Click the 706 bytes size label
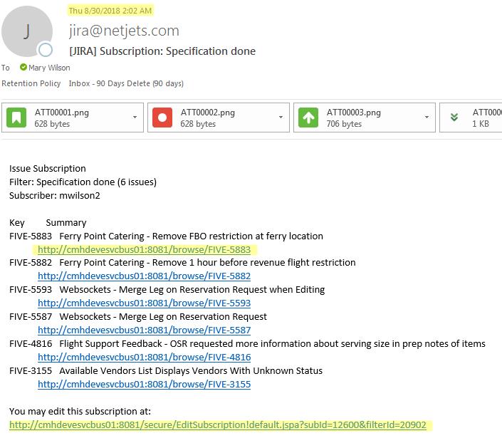This screenshot has width=502, height=448. [x=344, y=124]
